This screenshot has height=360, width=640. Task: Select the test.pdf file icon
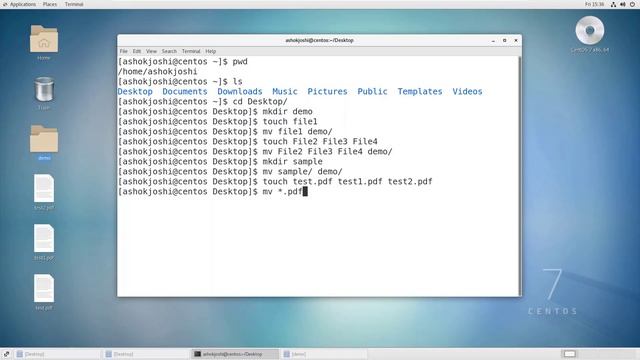(x=44, y=289)
